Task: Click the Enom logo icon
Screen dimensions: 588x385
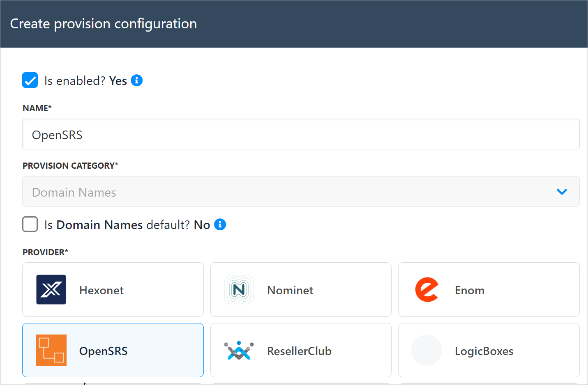Action: 427,289
